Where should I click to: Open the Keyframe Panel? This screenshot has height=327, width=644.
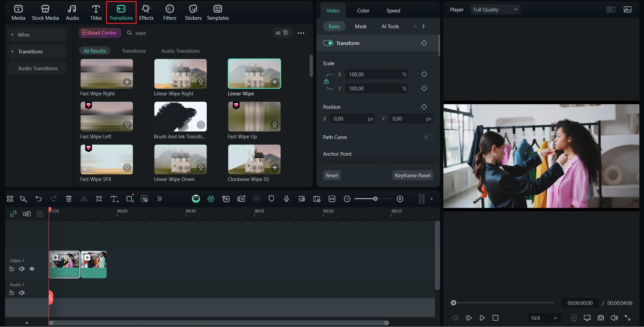tap(412, 175)
